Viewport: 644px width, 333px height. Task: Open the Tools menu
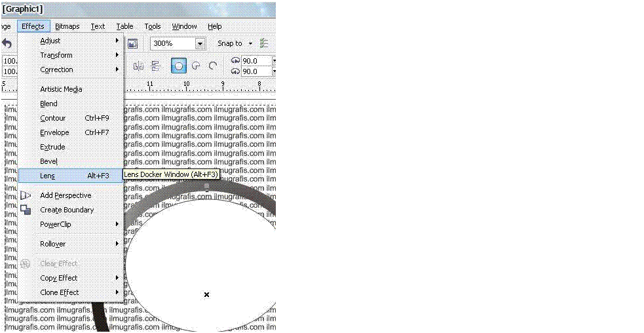153,26
